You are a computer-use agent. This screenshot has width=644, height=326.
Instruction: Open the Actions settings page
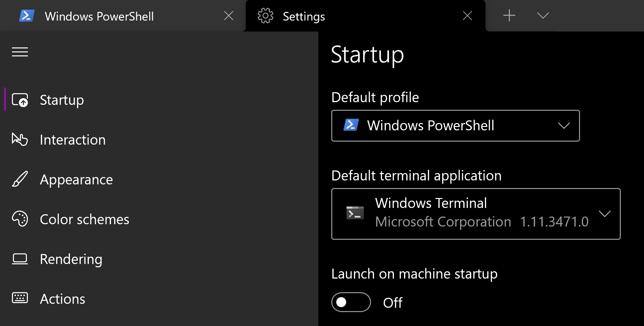coord(159,299)
